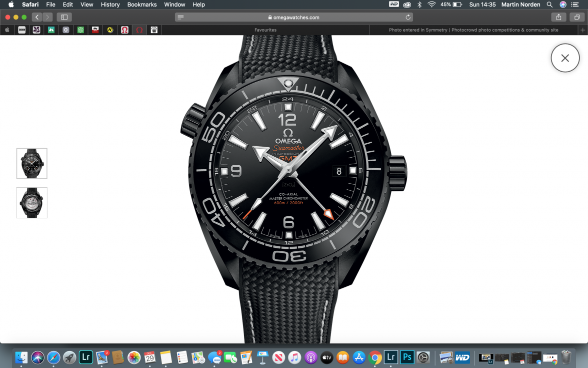Open Creative Cloud menu bar icon
This screenshot has width=588, height=368.
coord(407,5)
